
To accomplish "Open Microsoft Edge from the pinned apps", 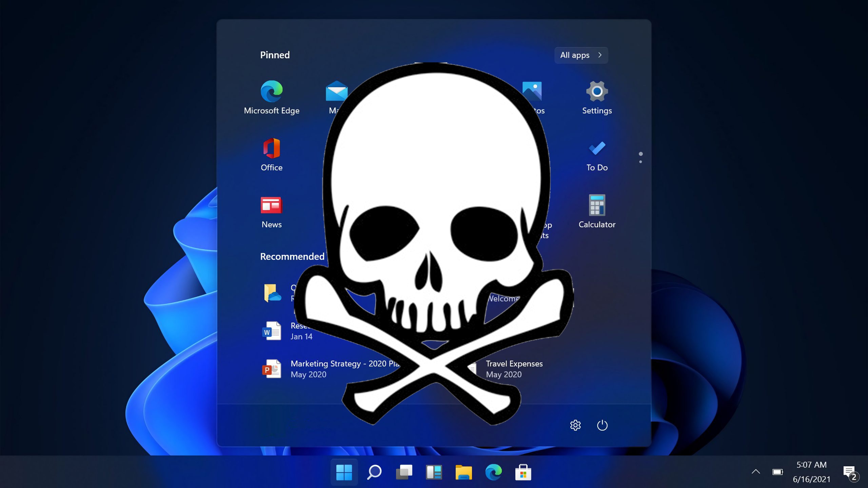I will click(271, 98).
